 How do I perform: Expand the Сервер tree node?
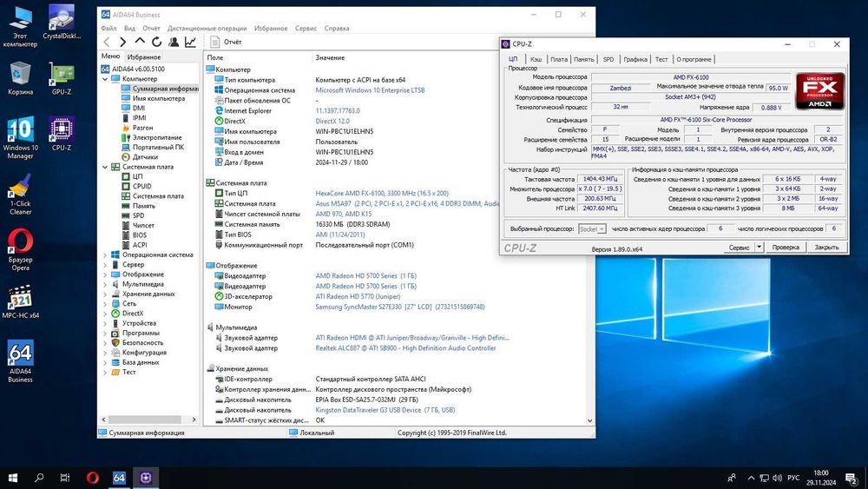tap(105, 265)
